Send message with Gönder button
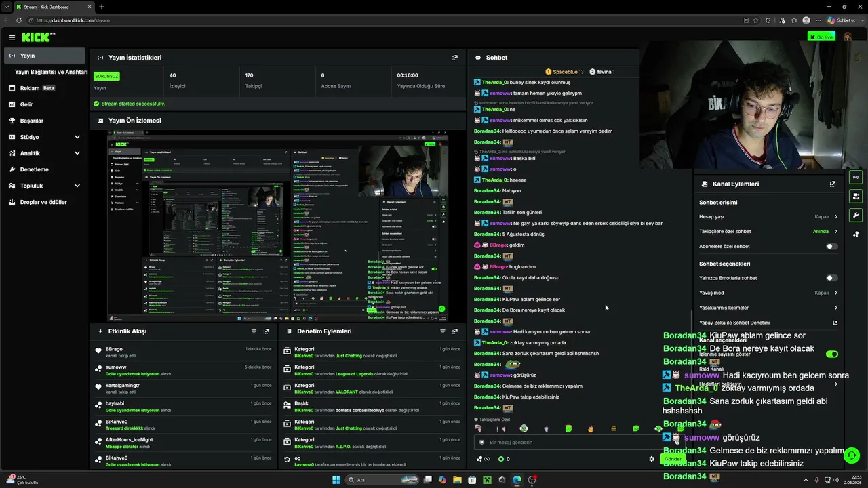The image size is (868, 488). pos(673,459)
